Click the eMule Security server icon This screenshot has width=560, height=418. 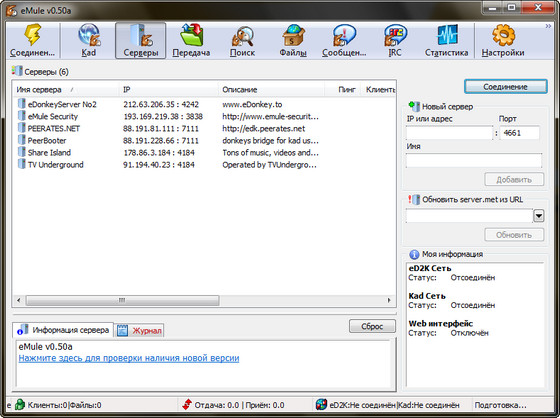(x=21, y=116)
